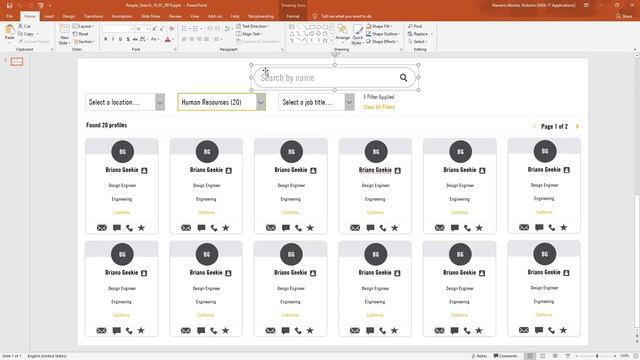Image resolution: width=640 pixels, height=360 pixels.
Task: Toggle Bold formatting
Action: (x=106, y=39)
